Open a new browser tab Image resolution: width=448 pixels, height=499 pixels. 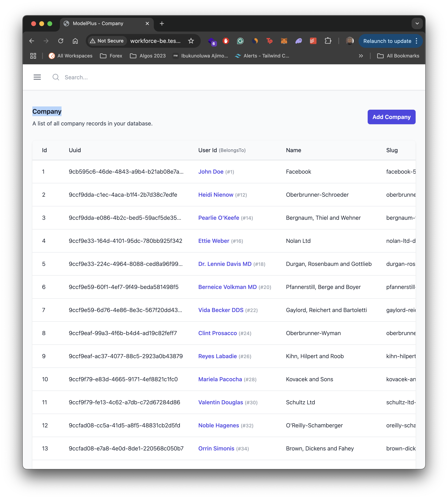click(162, 24)
